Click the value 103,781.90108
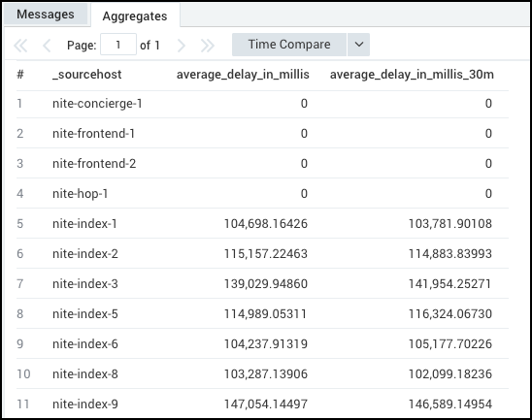532x420 pixels. tap(449, 224)
